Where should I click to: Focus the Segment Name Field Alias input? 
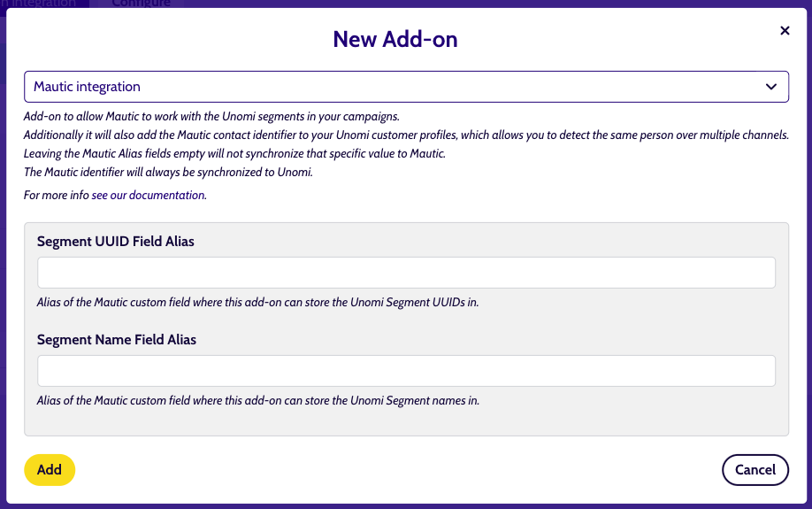point(406,371)
